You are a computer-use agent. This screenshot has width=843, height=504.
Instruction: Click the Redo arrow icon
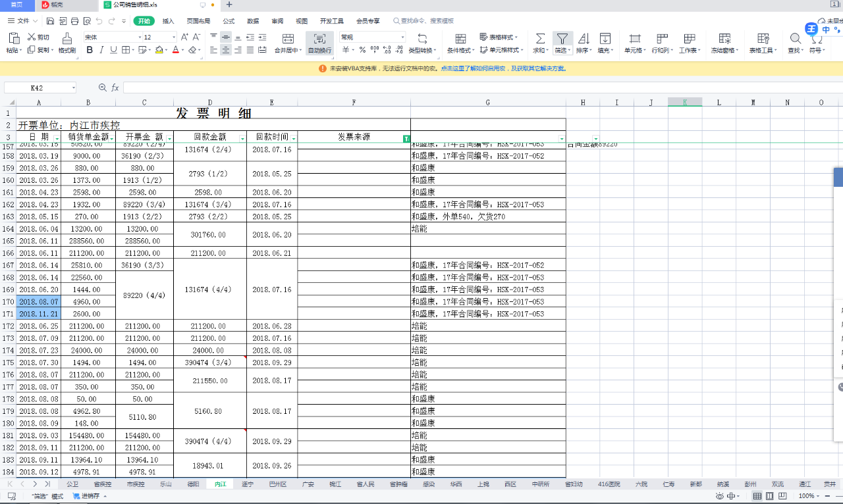[113, 21]
